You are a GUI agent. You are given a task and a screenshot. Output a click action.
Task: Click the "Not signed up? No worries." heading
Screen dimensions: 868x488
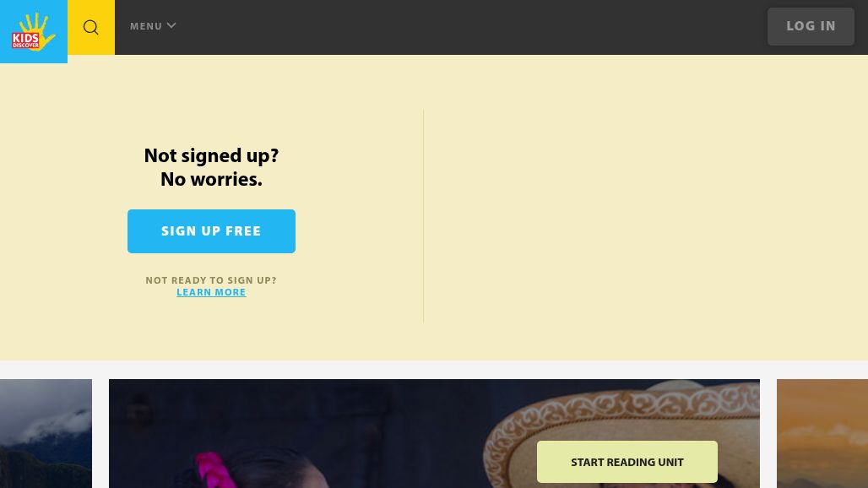click(211, 167)
